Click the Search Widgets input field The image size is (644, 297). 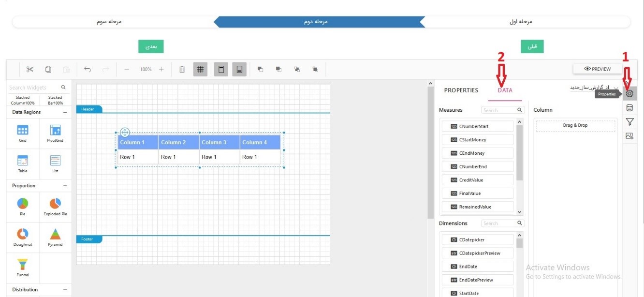pos(34,88)
